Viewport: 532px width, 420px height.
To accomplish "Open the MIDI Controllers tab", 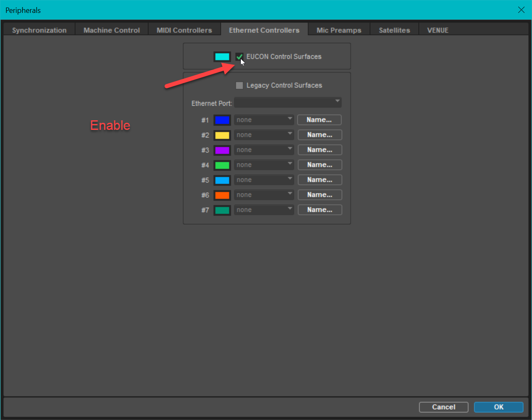I will coord(184,30).
